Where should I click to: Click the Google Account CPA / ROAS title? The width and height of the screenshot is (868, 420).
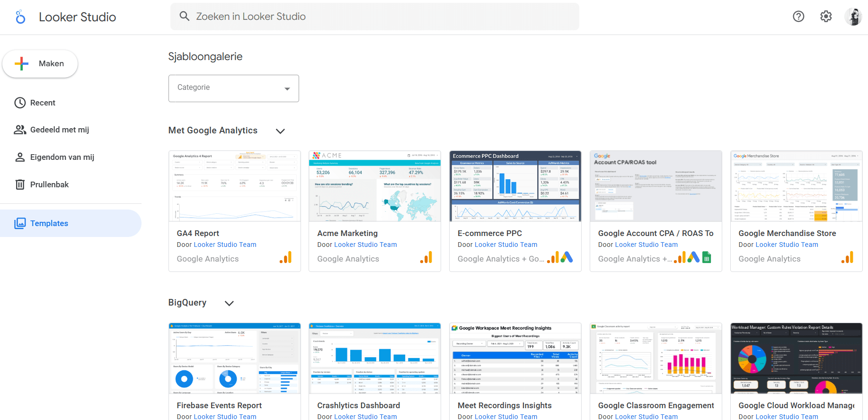656,233
